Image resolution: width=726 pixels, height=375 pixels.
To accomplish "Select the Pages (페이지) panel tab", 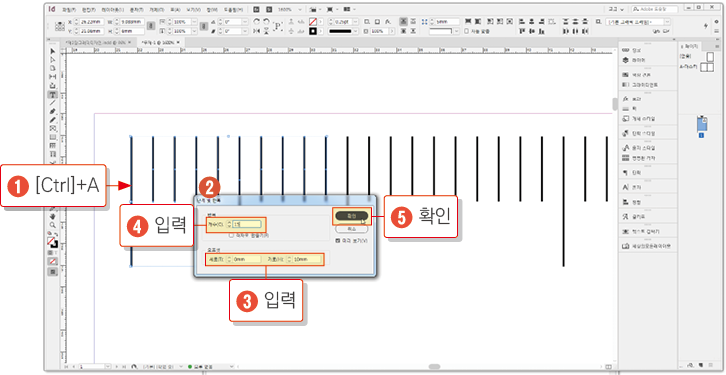I will pos(690,46).
